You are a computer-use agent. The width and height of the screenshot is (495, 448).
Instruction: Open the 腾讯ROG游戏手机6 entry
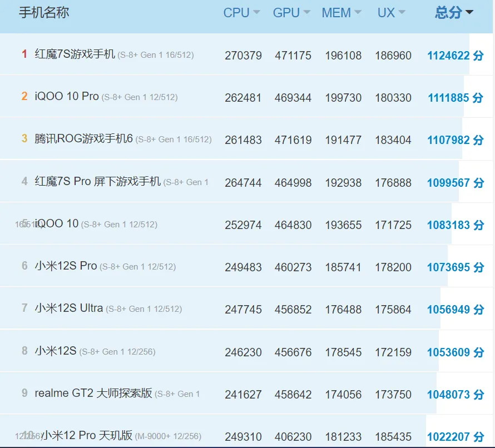pyautogui.click(x=83, y=138)
